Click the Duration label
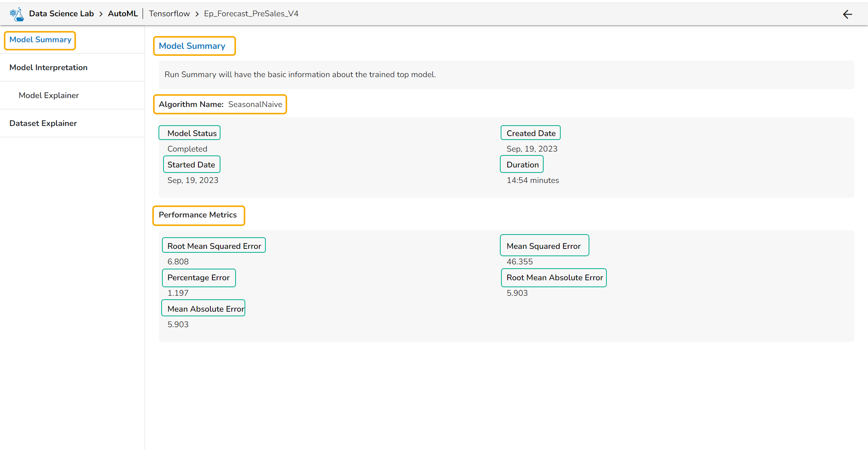Screen dimensions: 868x452 [x=521, y=164]
